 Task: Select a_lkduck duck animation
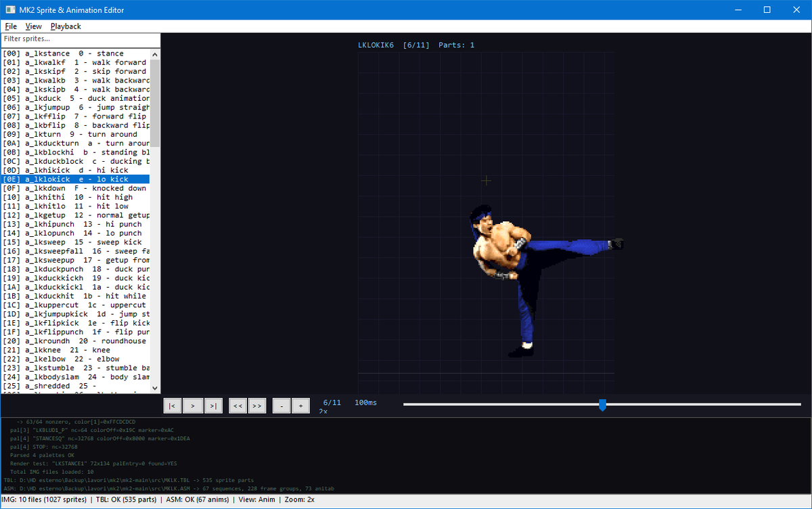76,98
